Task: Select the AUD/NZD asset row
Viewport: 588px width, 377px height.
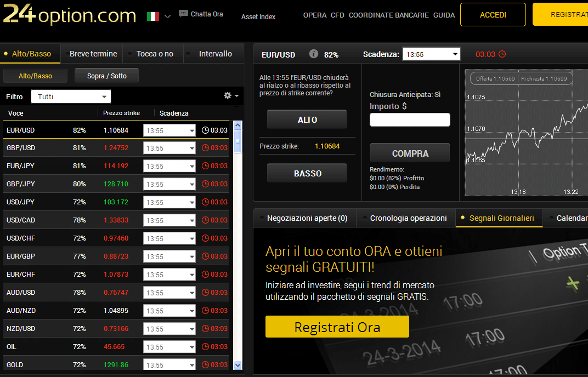Action: click(116, 311)
